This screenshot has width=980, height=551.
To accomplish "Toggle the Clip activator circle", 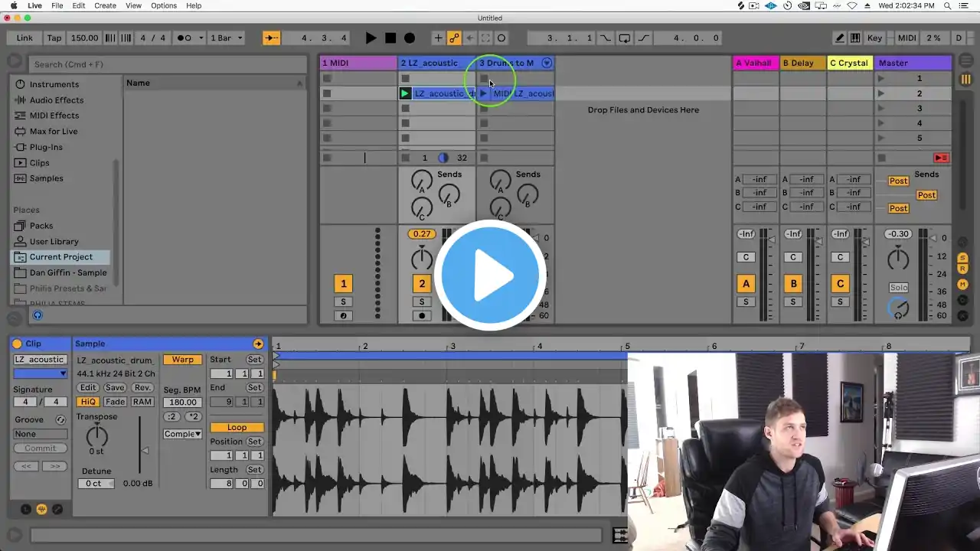I will tap(17, 344).
